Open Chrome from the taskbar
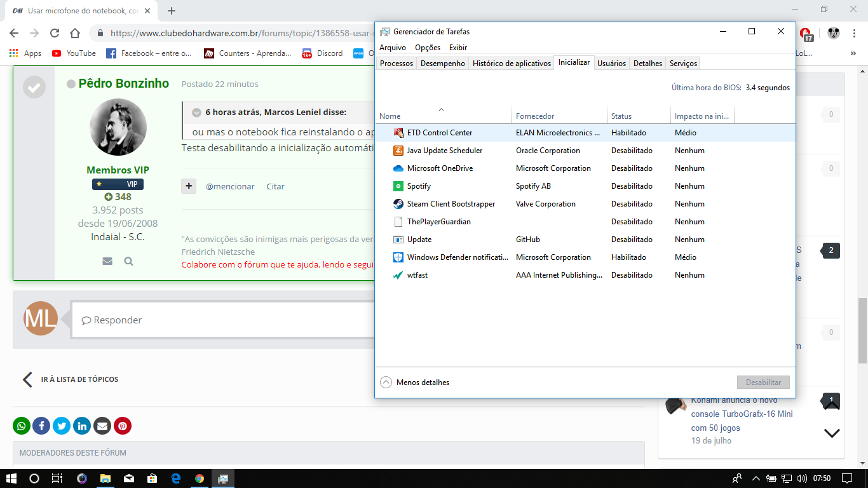The width and height of the screenshot is (868, 488). click(200, 478)
